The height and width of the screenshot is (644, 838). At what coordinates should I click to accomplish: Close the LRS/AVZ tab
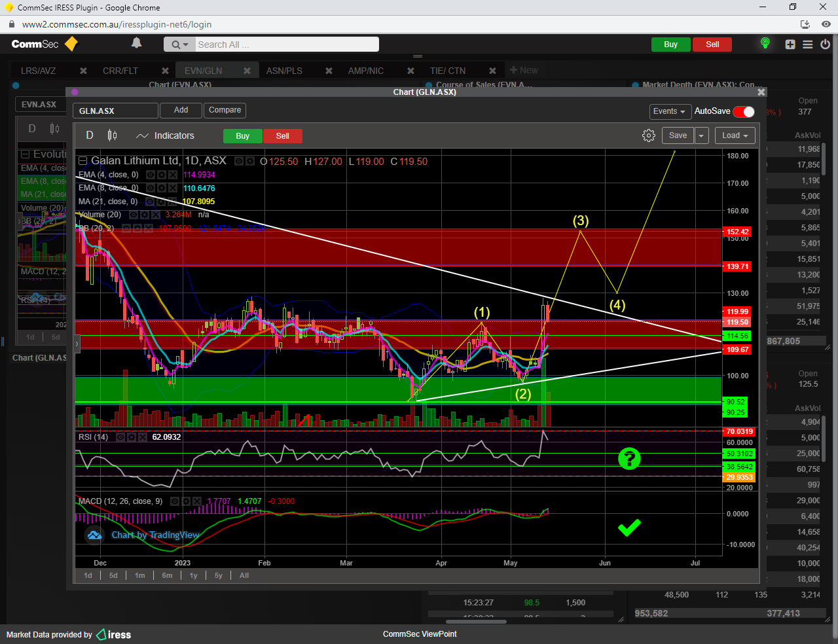(x=83, y=71)
